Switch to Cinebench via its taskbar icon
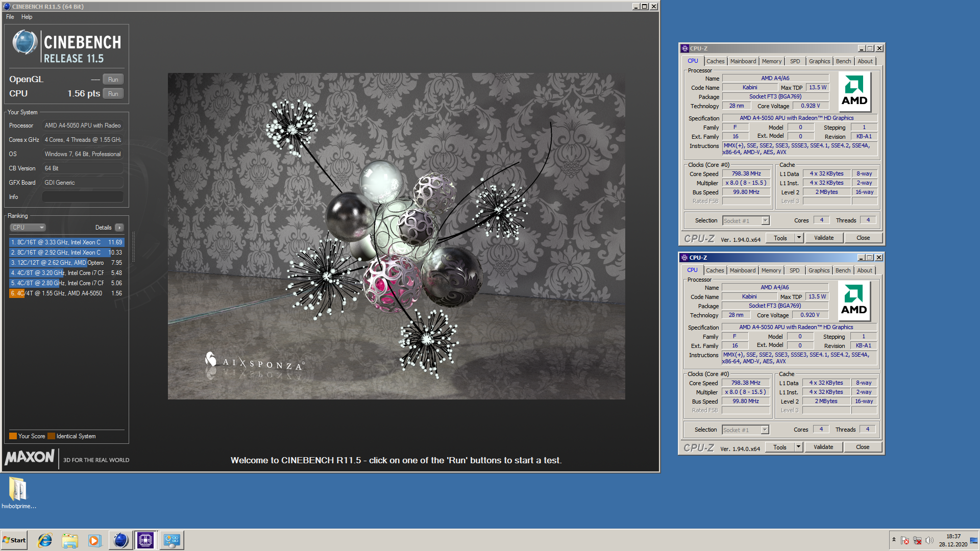Viewport: 980px width, 551px height. (x=121, y=540)
